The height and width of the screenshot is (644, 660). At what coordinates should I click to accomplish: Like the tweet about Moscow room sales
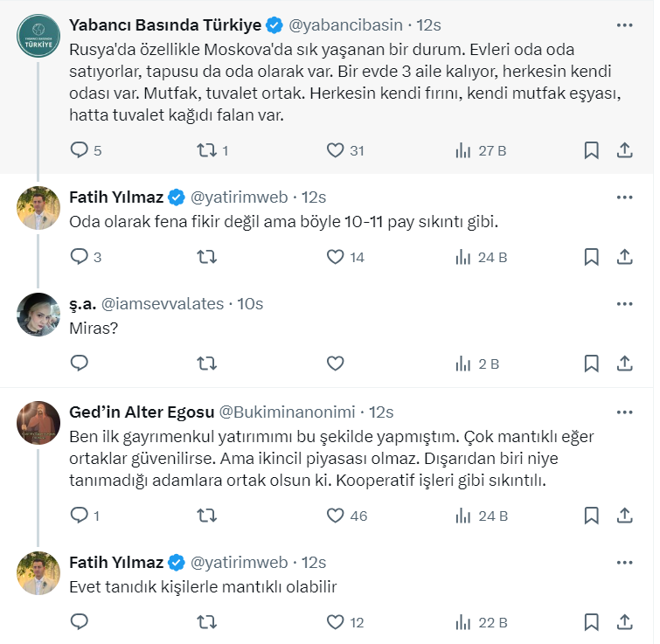[x=335, y=150]
